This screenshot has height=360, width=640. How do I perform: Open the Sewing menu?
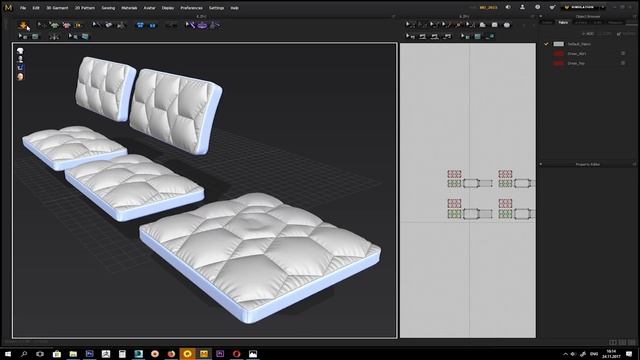108,8
